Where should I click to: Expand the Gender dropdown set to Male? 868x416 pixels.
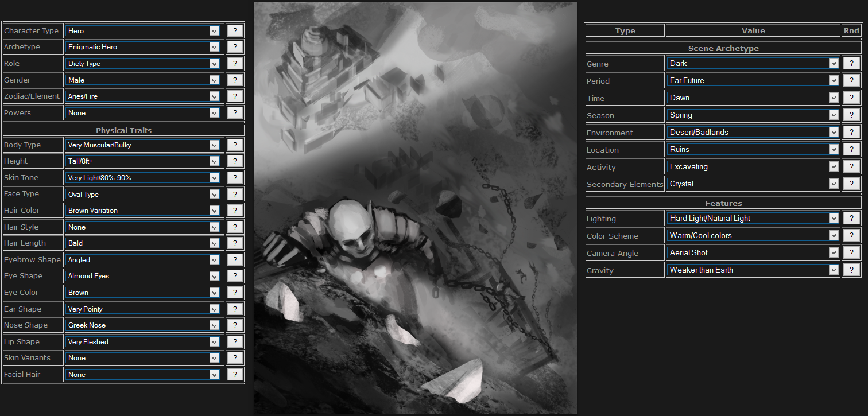(x=142, y=80)
